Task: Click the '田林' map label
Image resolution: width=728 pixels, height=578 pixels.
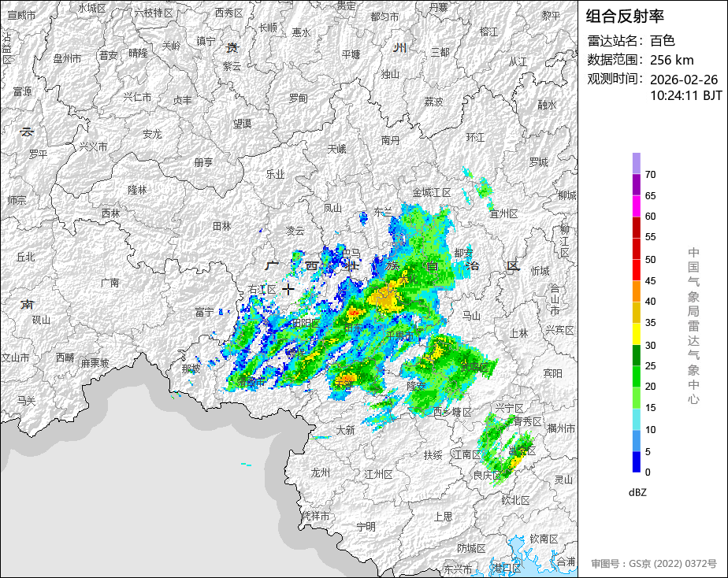Action: click(x=222, y=226)
